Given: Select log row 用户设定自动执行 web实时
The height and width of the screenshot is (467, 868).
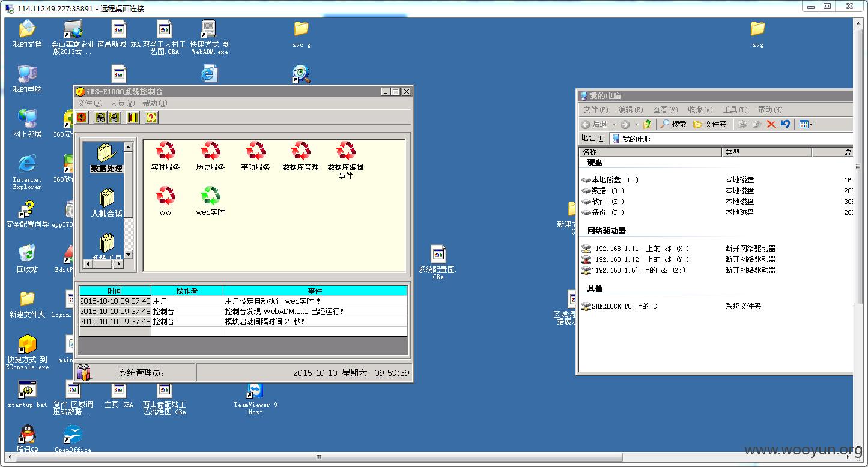Looking at the screenshot, I should [x=243, y=301].
